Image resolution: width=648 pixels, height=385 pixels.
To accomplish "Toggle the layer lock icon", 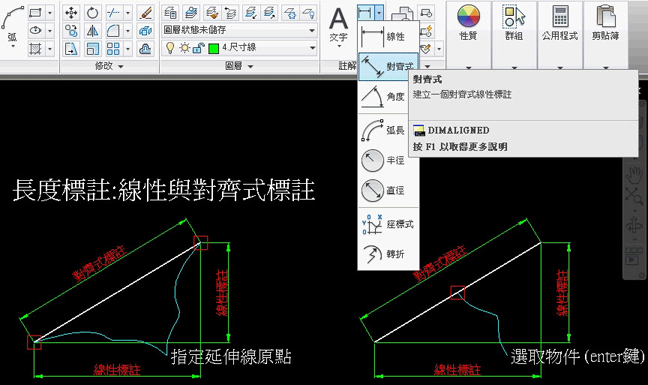I will [198, 48].
